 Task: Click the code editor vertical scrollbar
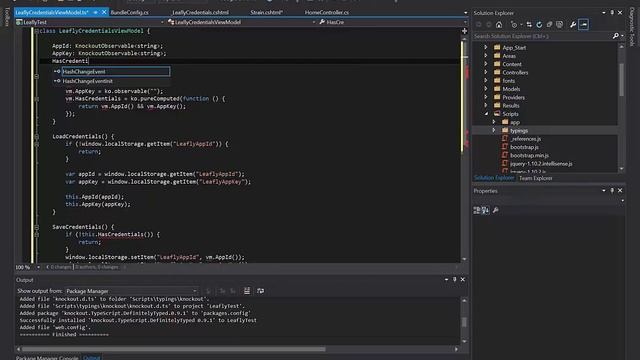pyautogui.click(x=464, y=149)
